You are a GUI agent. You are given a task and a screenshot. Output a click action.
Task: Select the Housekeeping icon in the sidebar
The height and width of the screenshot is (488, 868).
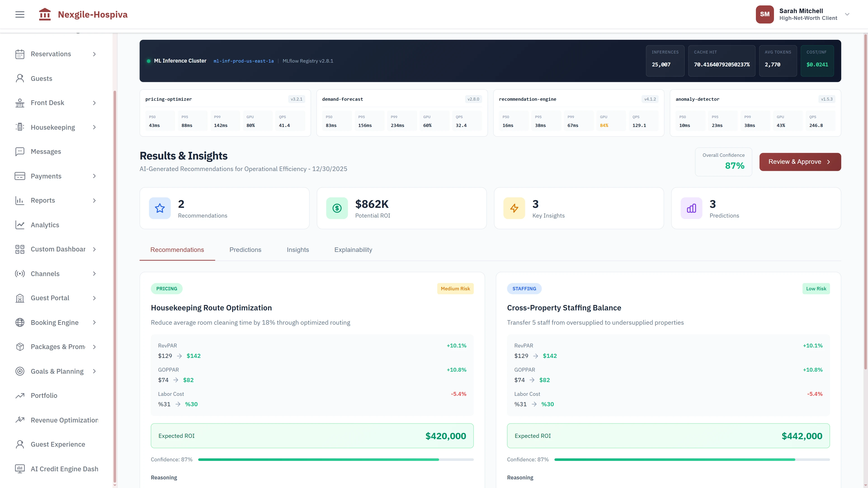point(19,127)
